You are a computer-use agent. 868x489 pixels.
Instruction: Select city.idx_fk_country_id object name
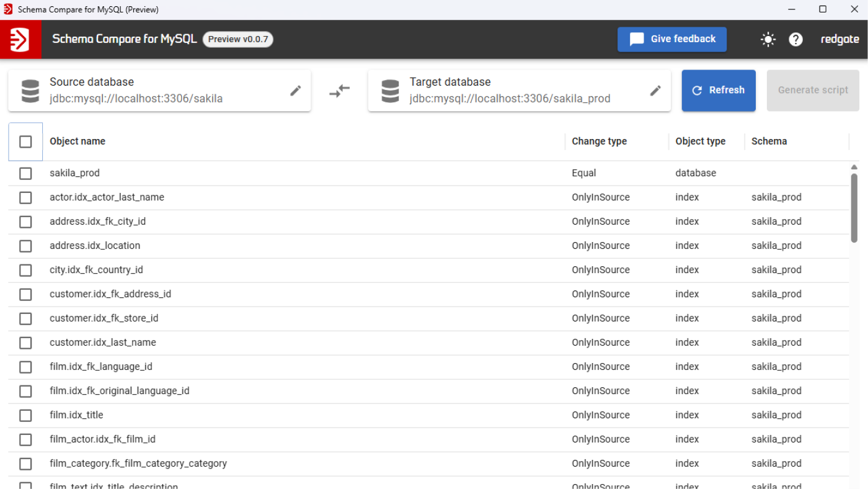(96, 270)
